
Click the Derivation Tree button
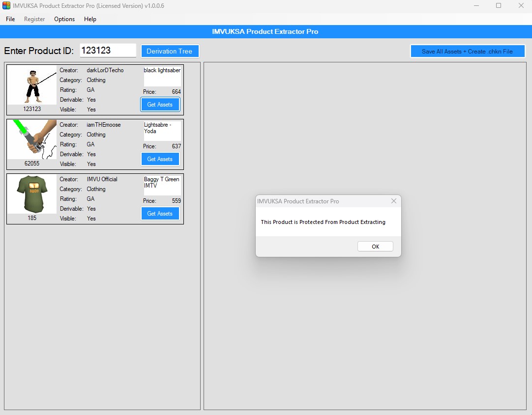tap(170, 51)
